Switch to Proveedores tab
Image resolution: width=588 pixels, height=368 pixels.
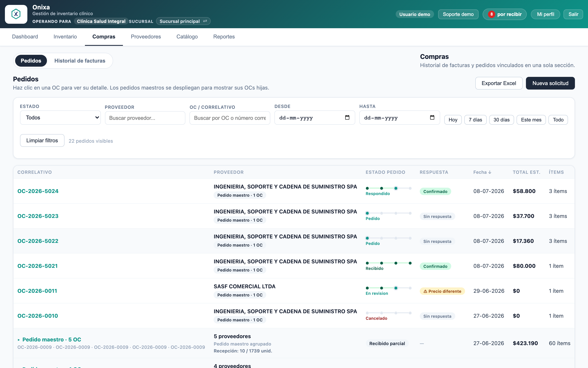[x=146, y=37]
